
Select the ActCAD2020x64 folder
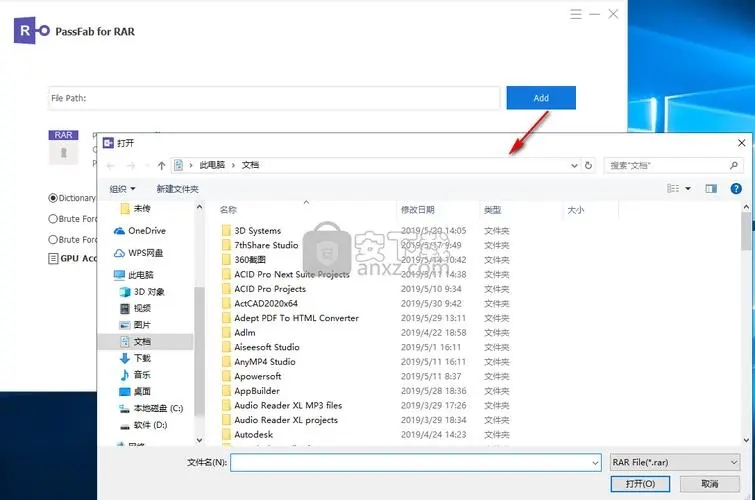[x=260, y=303]
